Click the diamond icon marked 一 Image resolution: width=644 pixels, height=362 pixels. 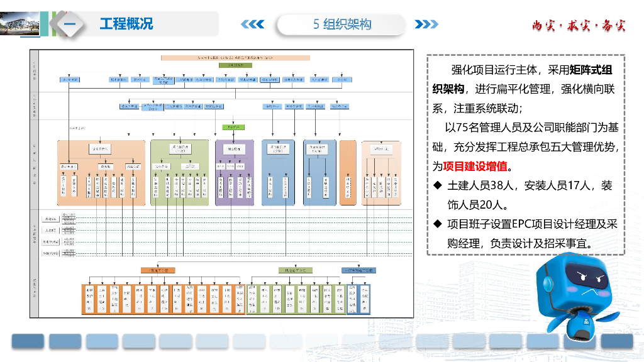click(69, 24)
